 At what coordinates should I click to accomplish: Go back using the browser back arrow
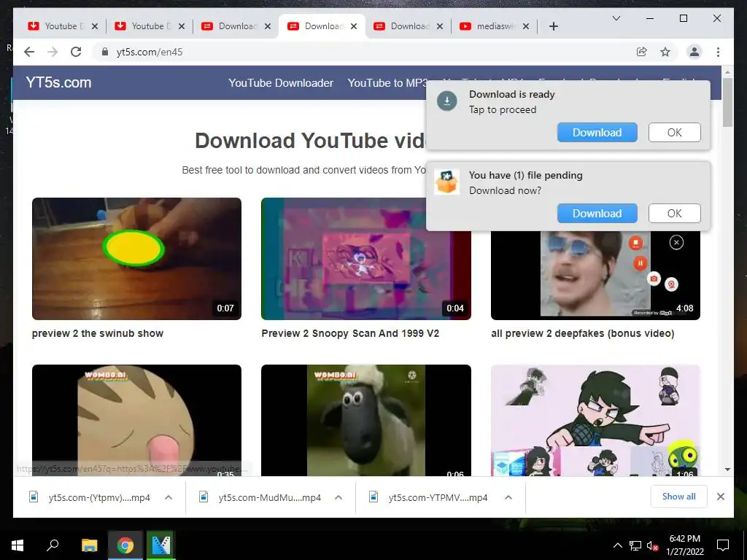click(x=29, y=52)
